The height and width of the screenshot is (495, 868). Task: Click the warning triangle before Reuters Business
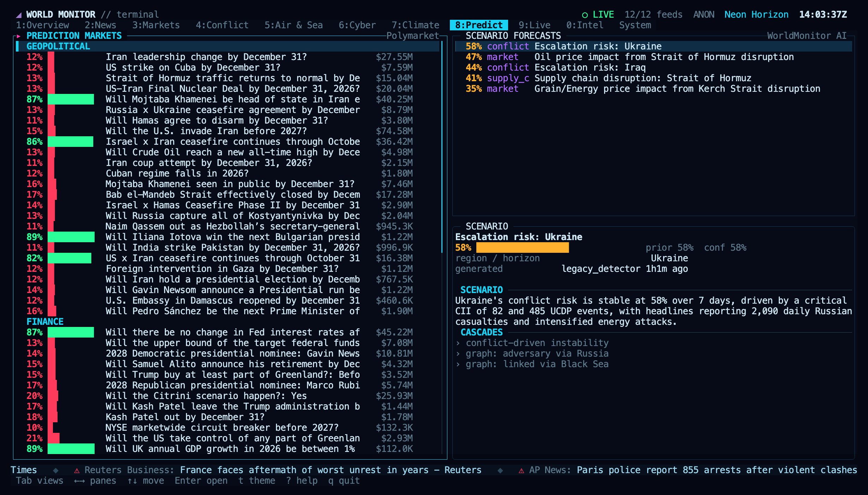click(x=77, y=470)
